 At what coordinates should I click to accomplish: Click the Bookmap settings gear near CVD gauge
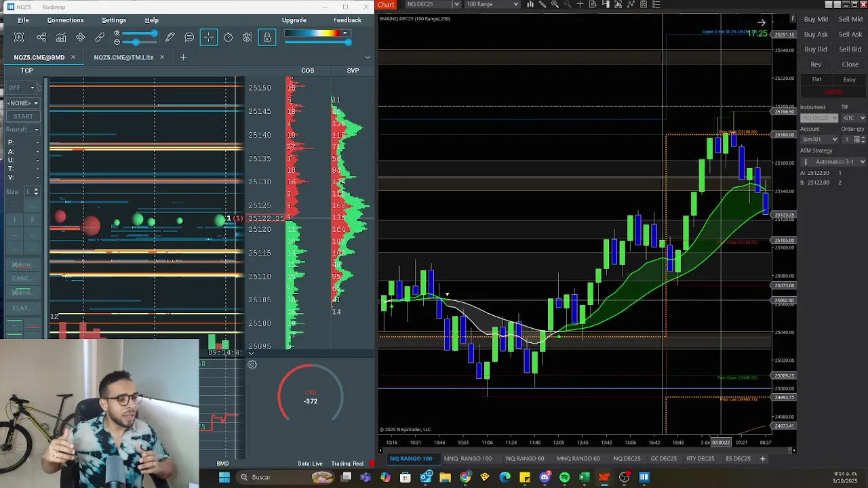pyautogui.click(x=252, y=365)
